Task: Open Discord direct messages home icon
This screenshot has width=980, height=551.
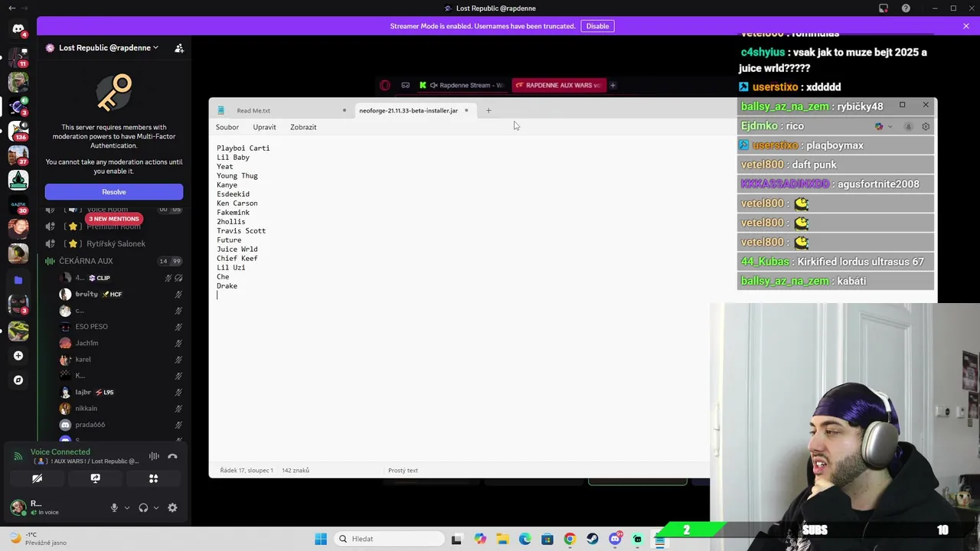Action: (x=18, y=29)
